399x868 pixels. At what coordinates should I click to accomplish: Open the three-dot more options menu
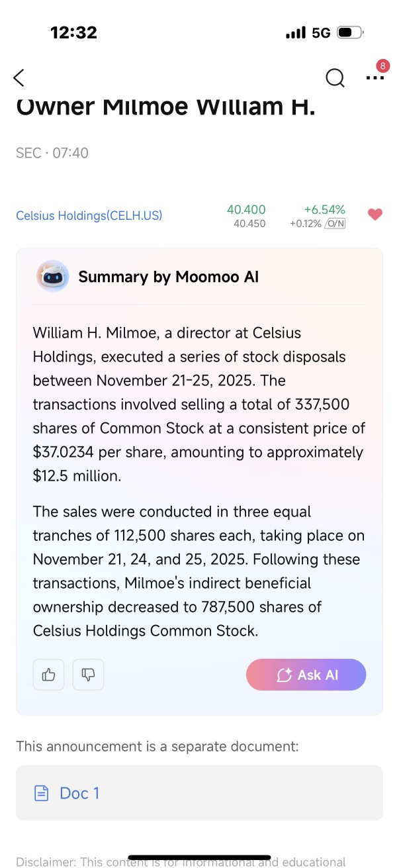pyautogui.click(x=375, y=78)
